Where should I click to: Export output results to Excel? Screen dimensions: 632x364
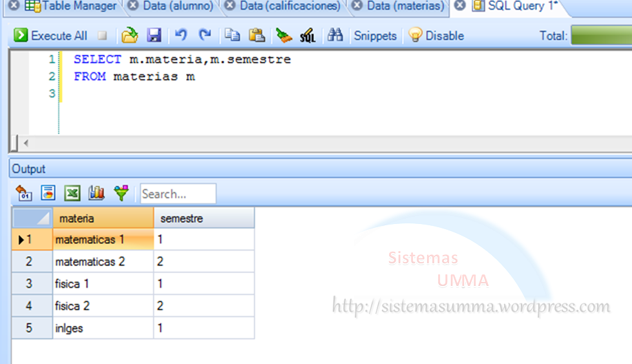(x=72, y=193)
